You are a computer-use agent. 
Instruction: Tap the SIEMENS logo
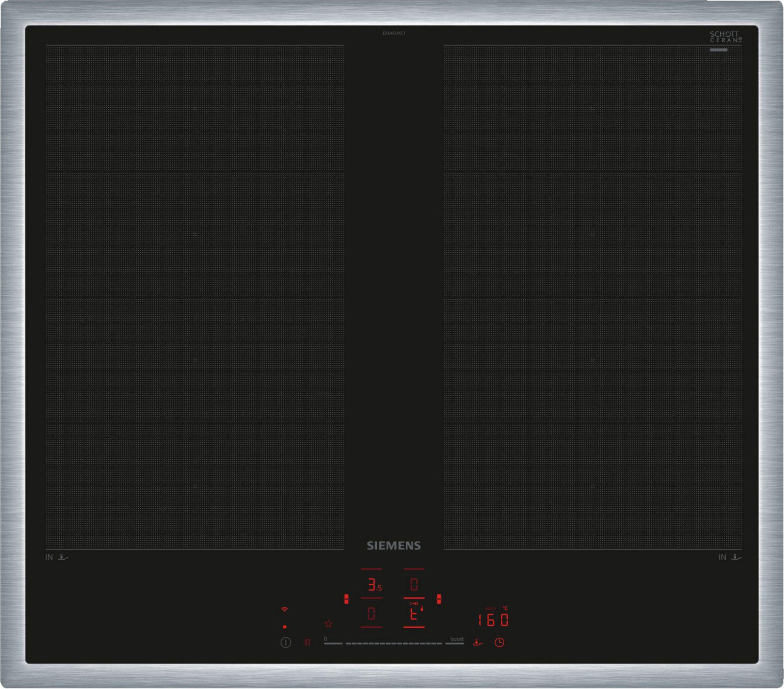pos(394,546)
